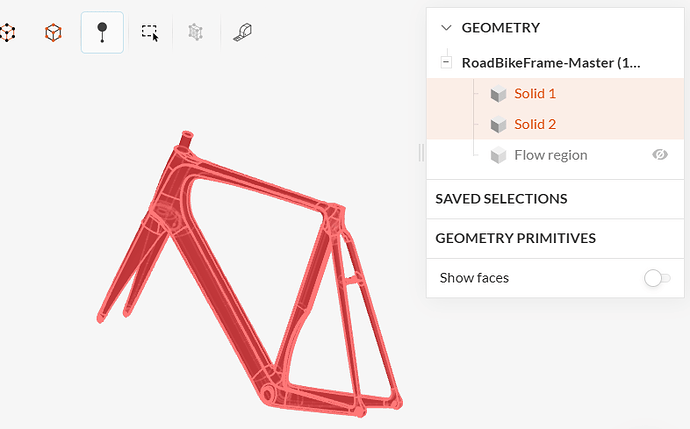Expand the SAVED SELECTIONS section
This screenshot has height=429, width=690.
point(502,199)
